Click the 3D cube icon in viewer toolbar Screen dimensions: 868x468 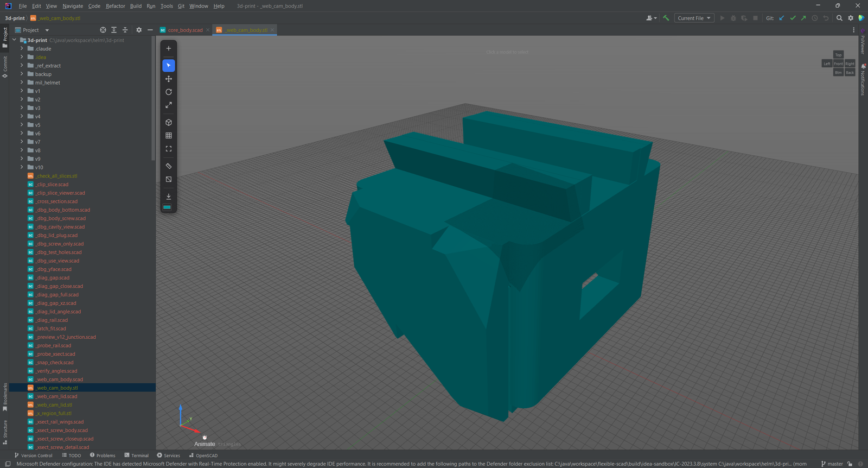(169, 123)
